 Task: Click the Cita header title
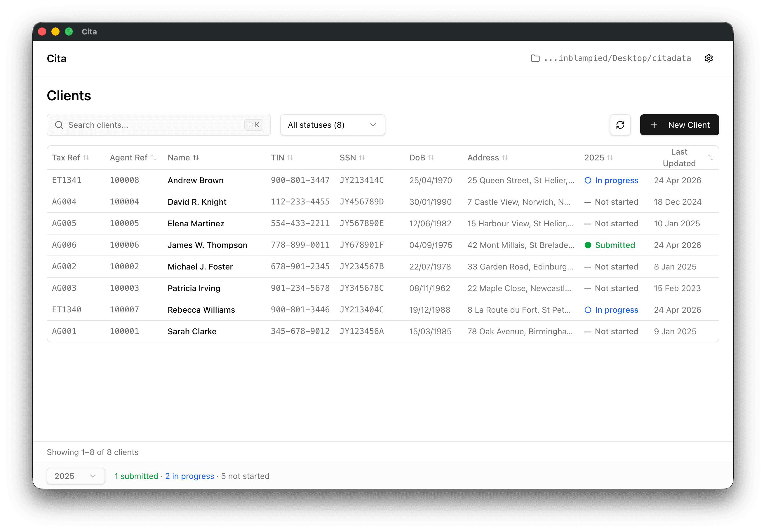57,58
